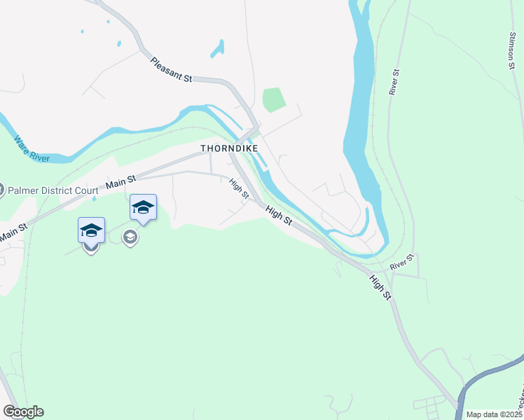The height and width of the screenshot is (420, 524).
Task: Select the green park area near Pleasant St
Action: tap(274, 99)
